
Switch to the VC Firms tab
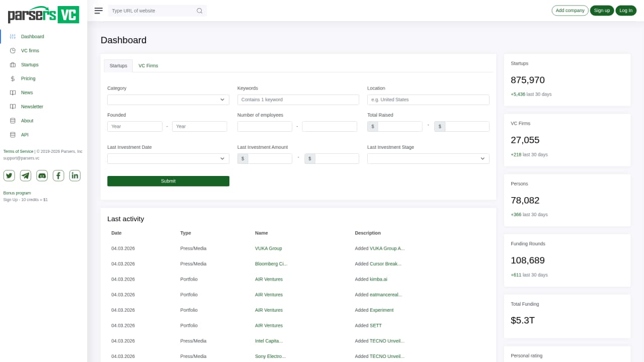[x=148, y=66]
